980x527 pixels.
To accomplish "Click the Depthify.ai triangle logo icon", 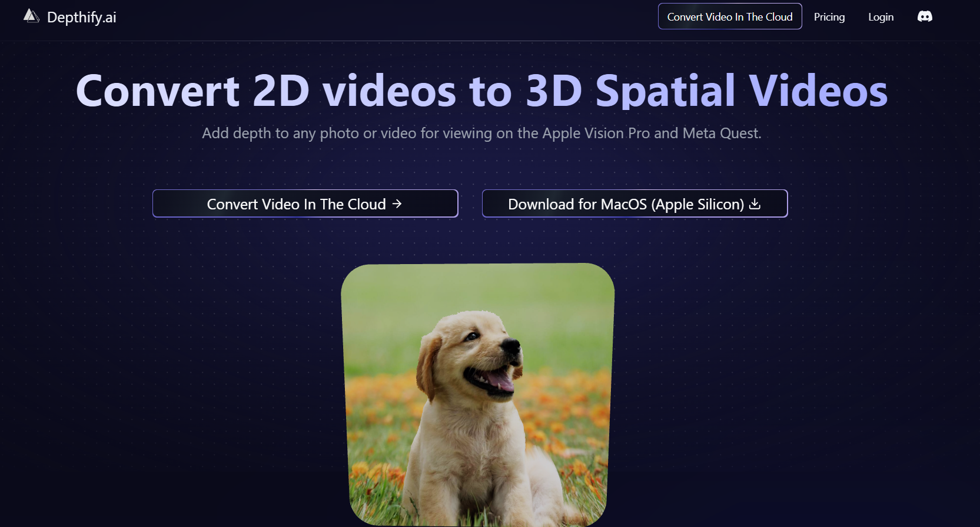I will (31, 16).
